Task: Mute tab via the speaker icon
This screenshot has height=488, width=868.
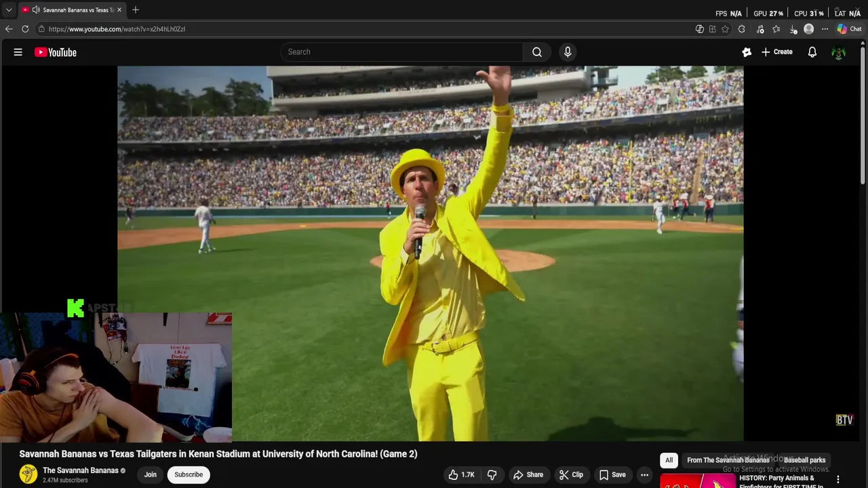Action: tap(35, 10)
